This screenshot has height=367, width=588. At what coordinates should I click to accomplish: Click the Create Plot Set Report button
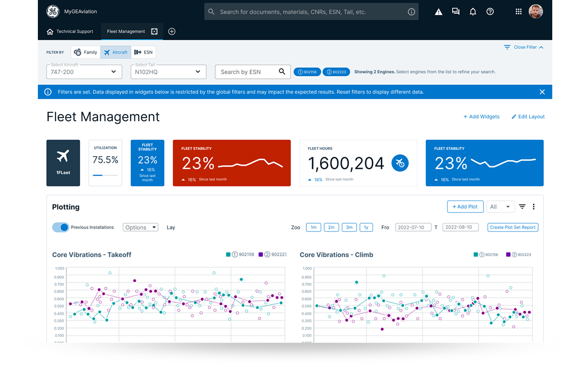[513, 227]
